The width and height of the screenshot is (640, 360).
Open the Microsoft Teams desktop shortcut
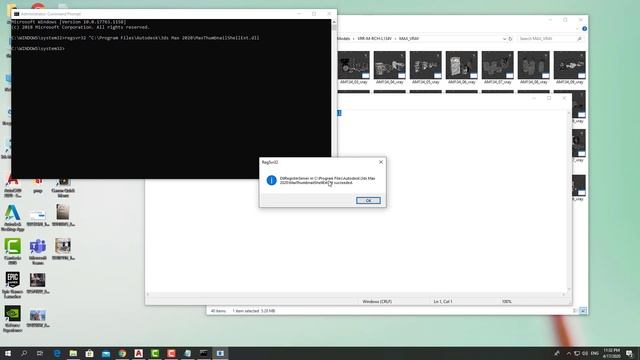38,252
